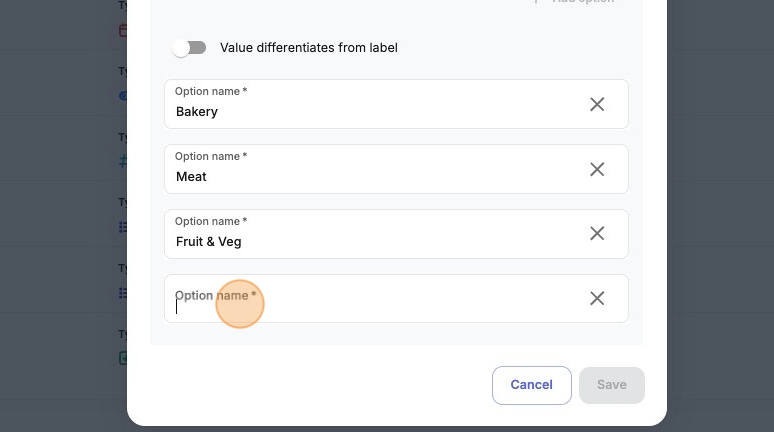
Task: Click into the empty Option name field
Action: 375,299
